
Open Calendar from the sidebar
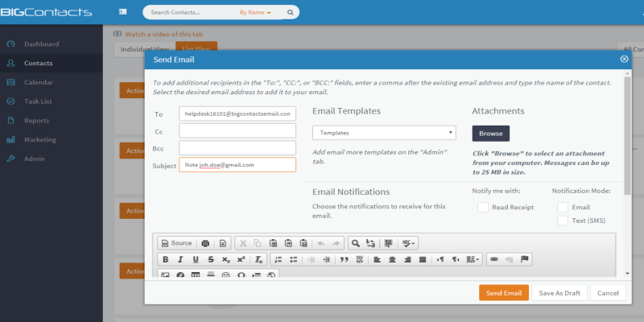39,82
